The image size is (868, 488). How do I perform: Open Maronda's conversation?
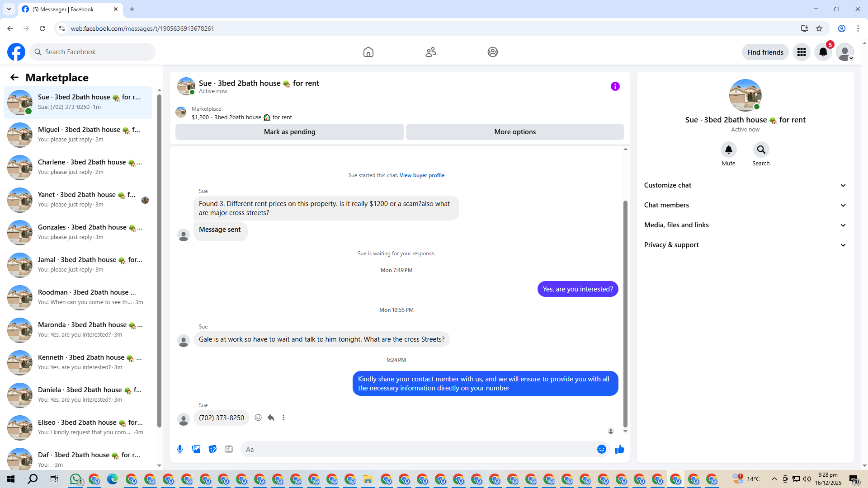(x=78, y=330)
